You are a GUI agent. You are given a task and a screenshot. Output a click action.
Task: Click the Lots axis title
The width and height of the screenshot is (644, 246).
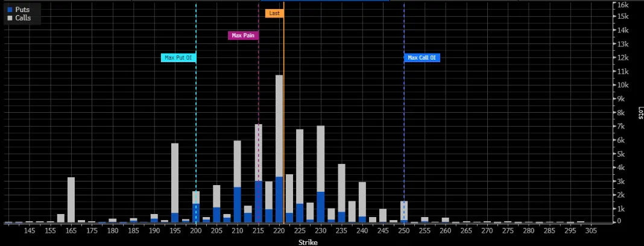640,113
